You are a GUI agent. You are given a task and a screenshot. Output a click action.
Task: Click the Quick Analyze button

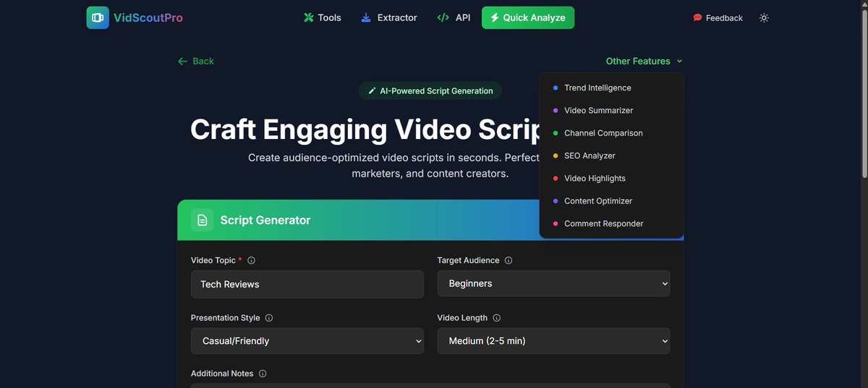[x=528, y=17]
